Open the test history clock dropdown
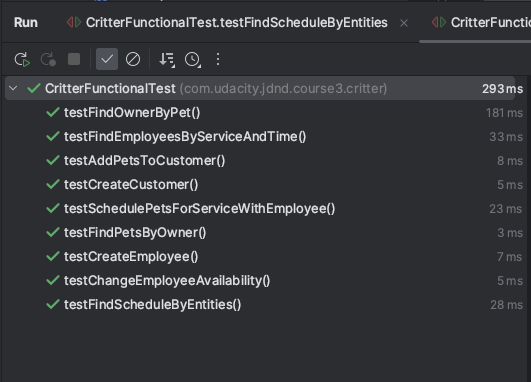 point(192,59)
